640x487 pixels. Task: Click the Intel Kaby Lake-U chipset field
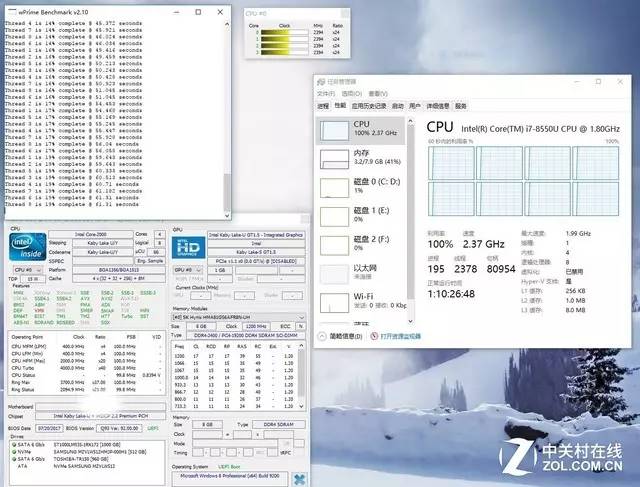[x=100, y=416]
